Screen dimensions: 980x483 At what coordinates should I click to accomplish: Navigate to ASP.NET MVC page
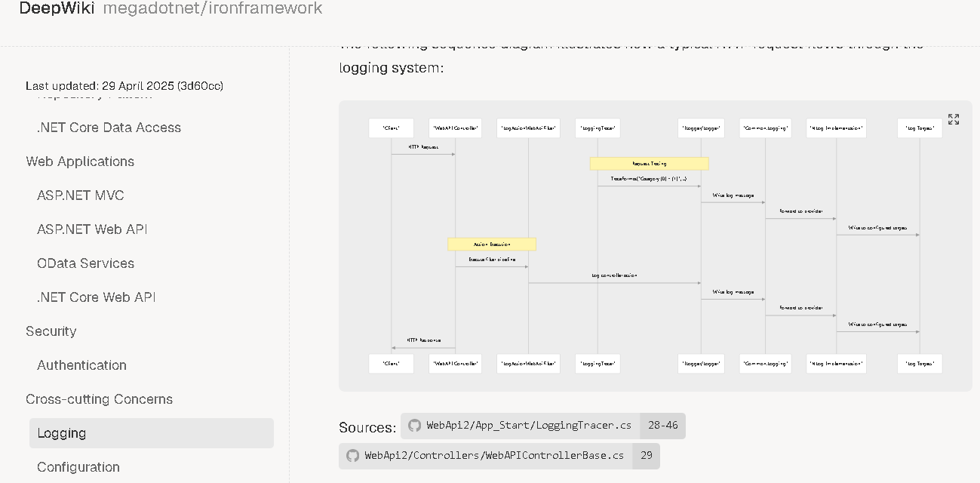pos(81,195)
